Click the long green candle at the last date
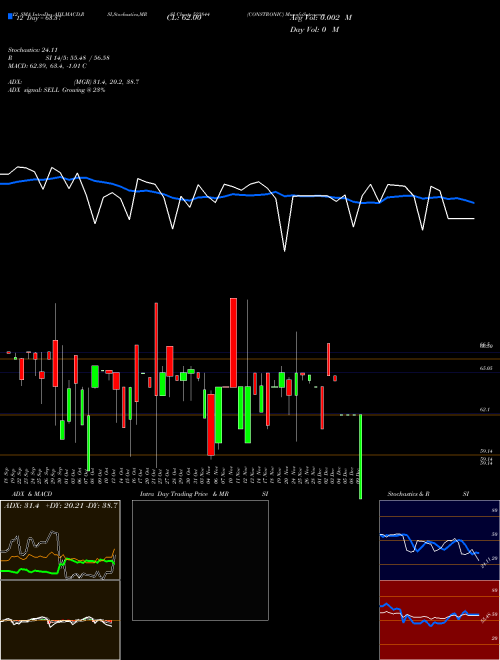Viewport: 500px width, 660px height. 360,457
